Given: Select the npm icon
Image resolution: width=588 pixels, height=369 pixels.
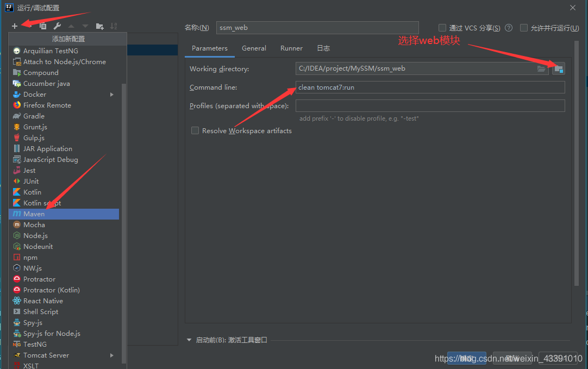Looking at the screenshot, I should click(16, 257).
